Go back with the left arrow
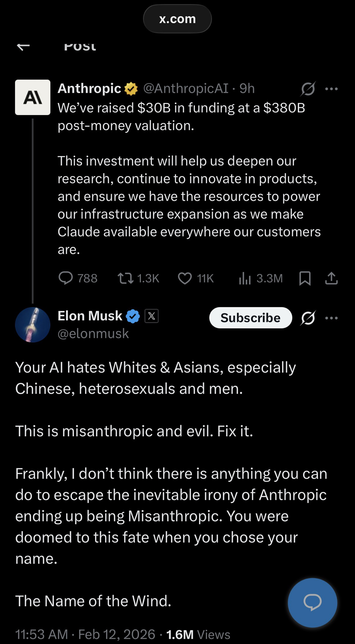 point(23,46)
